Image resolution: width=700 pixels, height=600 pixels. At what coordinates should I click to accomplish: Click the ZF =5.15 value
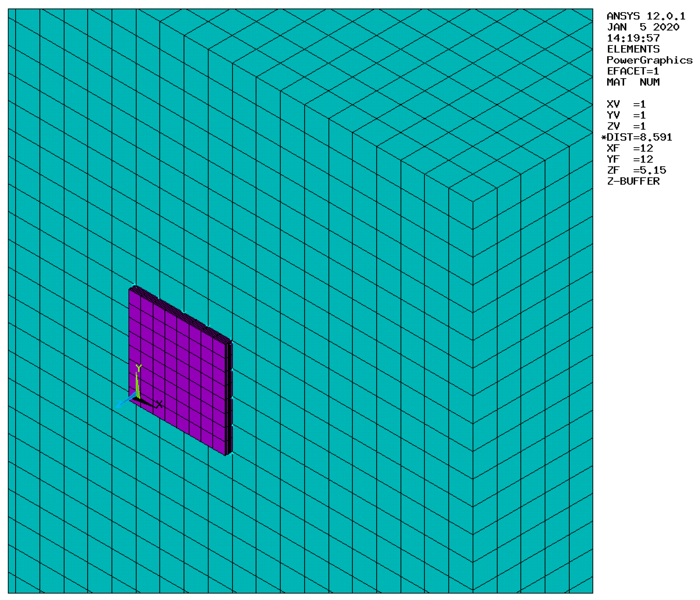coord(636,170)
